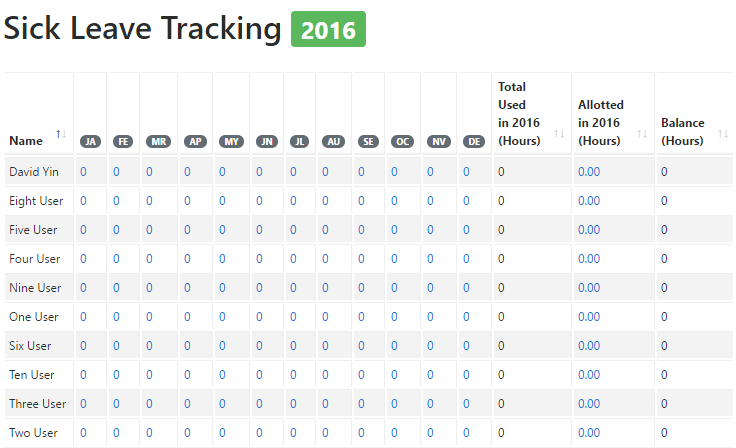Click the green 2016 year badge
Image resolution: width=736 pixels, height=448 pixels.
coord(328,30)
